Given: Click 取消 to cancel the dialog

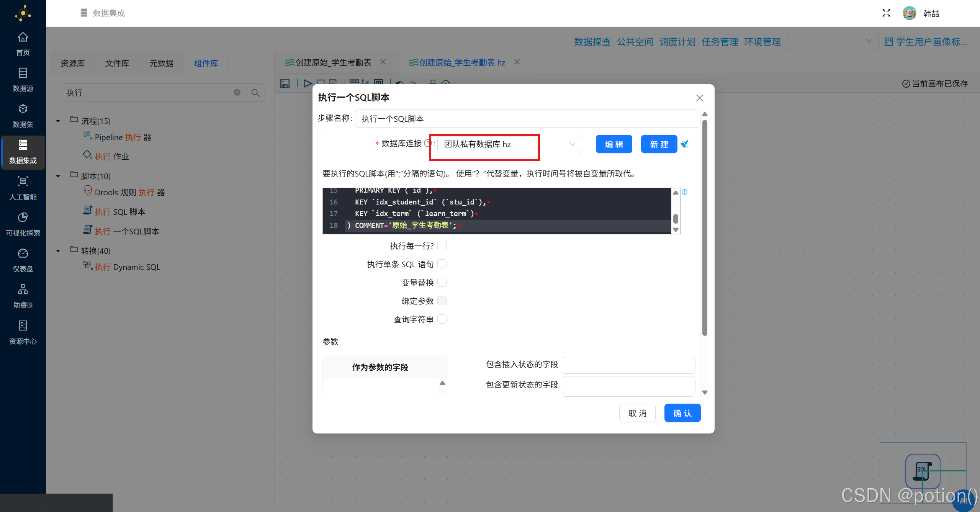Looking at the screenshot, I should coord(637,413).
